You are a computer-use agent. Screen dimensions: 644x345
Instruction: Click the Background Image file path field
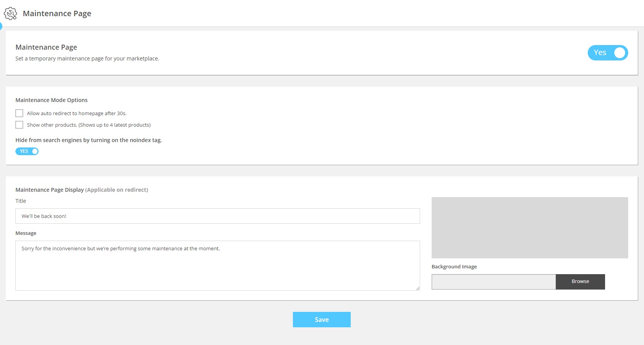(x=493, y=282)
